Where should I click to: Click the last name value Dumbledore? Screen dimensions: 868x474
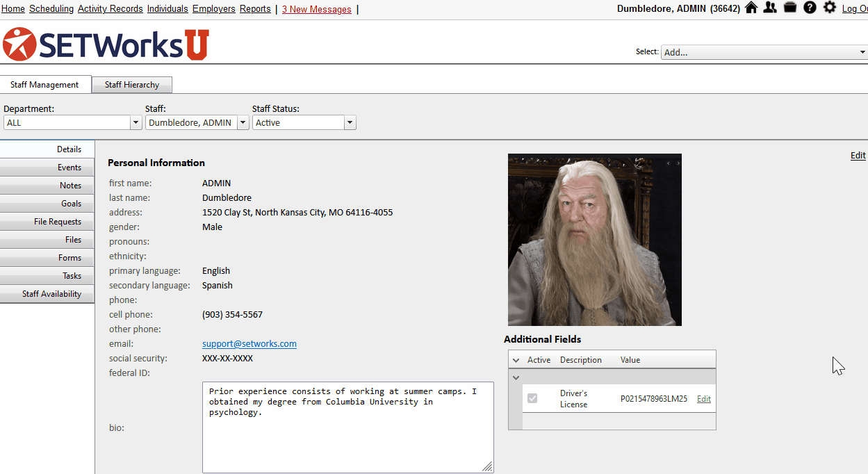tap(227, 197)
